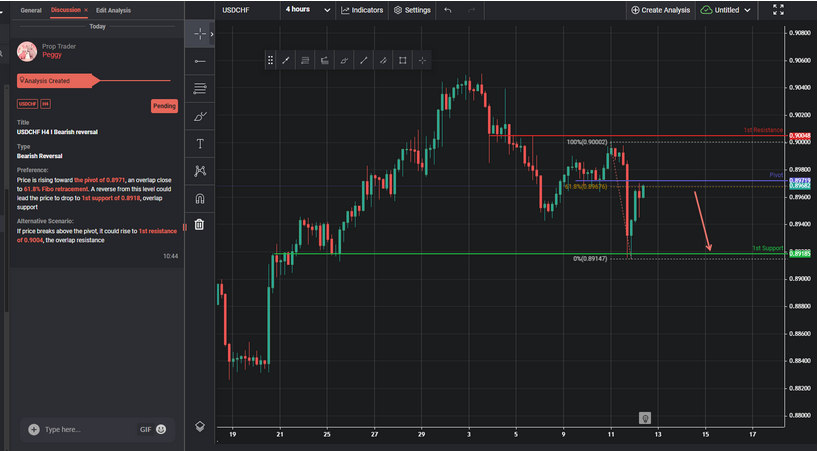Viewport: 818px width, 451px height.
Task: Click the USDCHF tag badge
Action: [27, 104]
